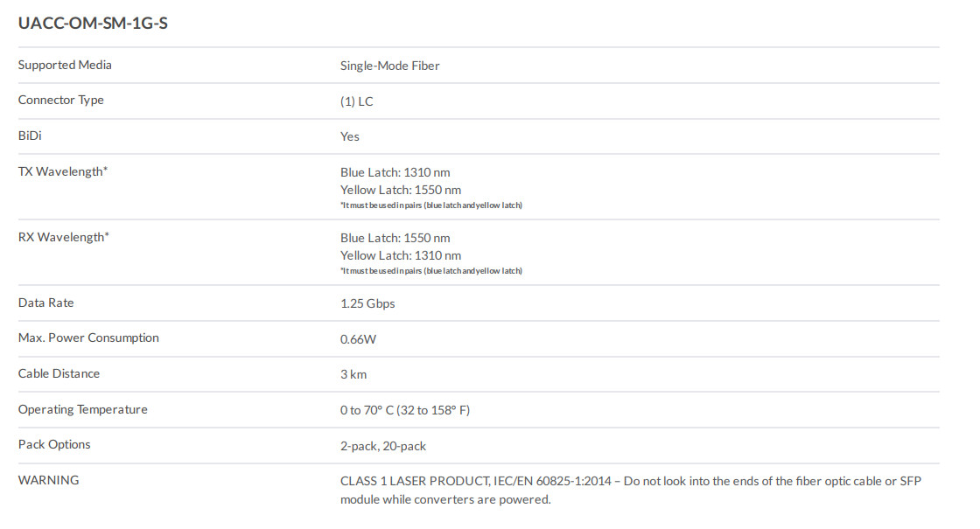Click the Supported Media row label
The height and width of the screenshot is (529, 980).
coord(65,65)
